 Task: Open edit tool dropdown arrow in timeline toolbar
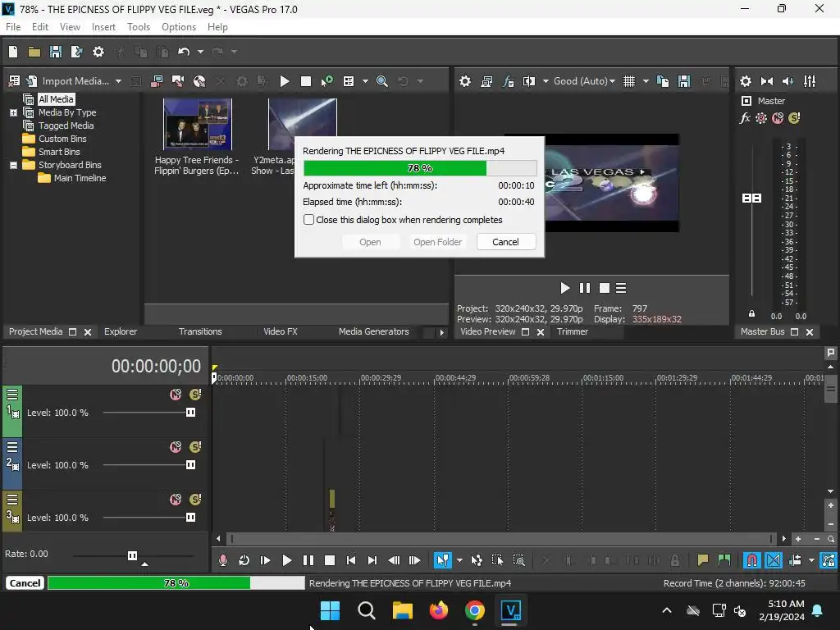click(459, 561)
